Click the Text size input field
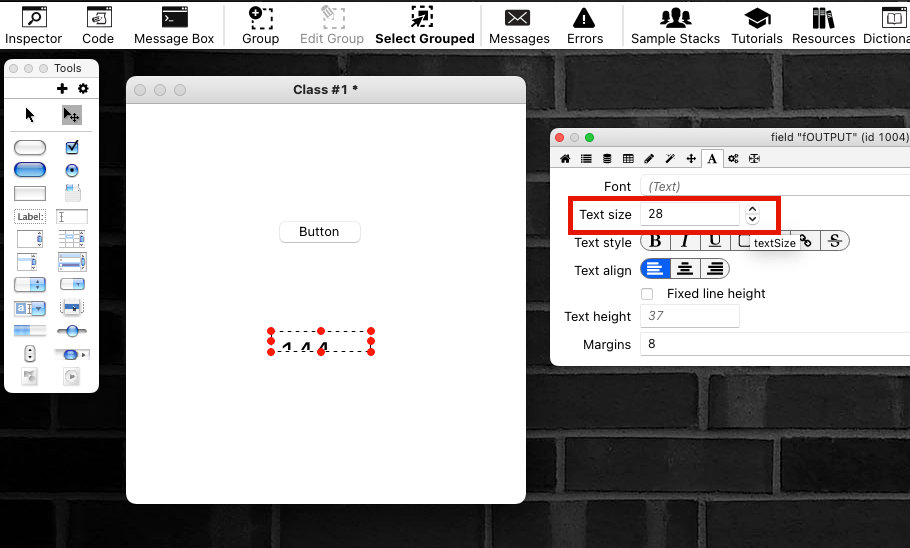Viewport: 910px width, 548px height. (x=690, y=214)
